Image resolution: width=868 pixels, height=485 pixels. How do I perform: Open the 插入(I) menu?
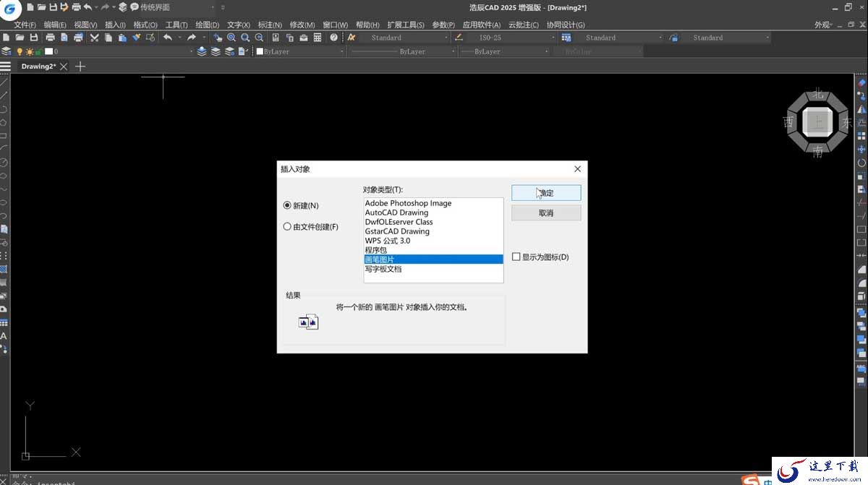(x=115, y=25)
